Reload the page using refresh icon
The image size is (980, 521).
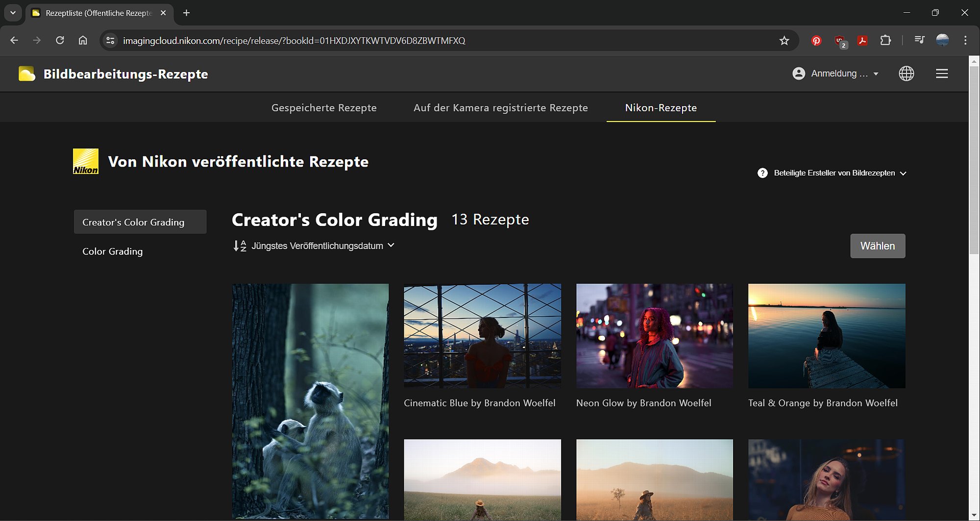pos(60,41)
